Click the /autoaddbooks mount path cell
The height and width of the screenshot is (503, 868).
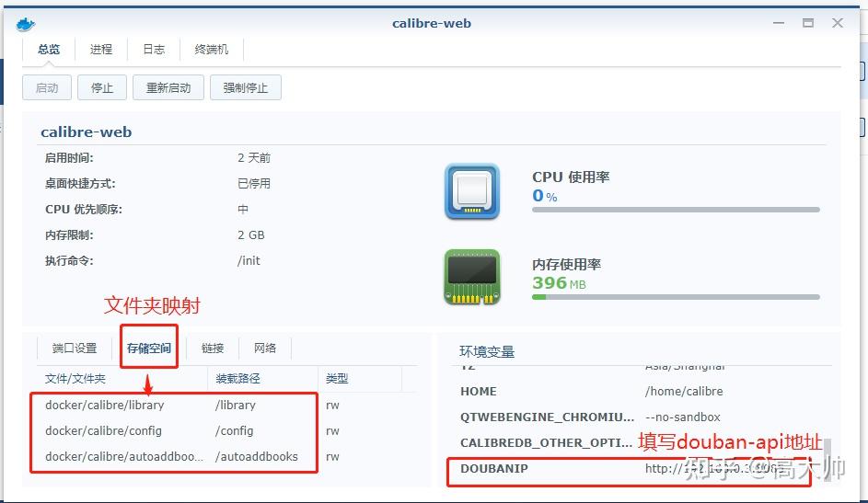coord(256,457)
